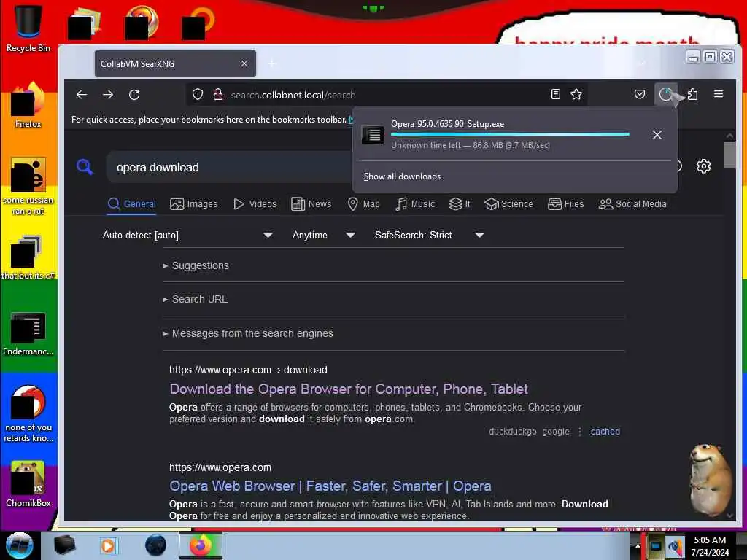Open the Firefox desktop shortcut
Screen dimensions: 747x560
(28, 106)
